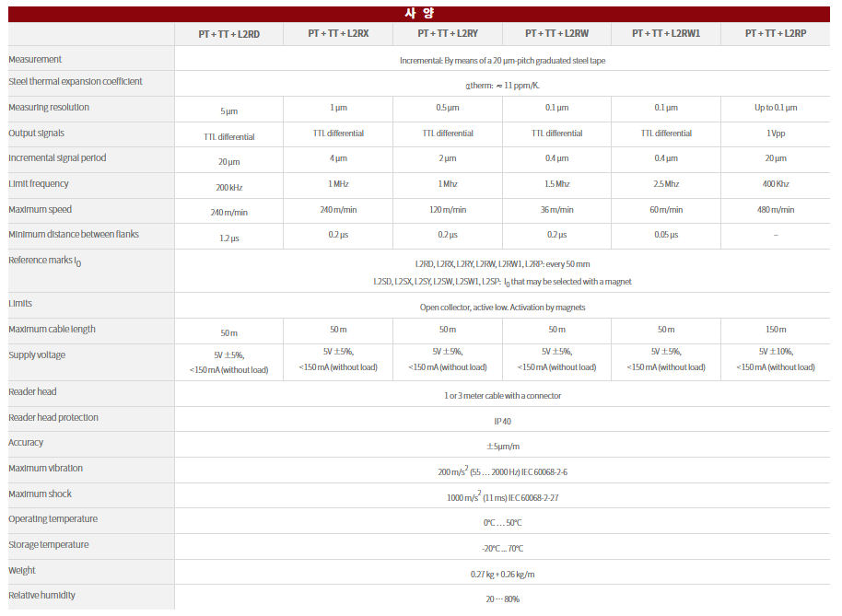
Task: Select the Steel thermal expansion coefficient label
Action: [x=76, y=82]
